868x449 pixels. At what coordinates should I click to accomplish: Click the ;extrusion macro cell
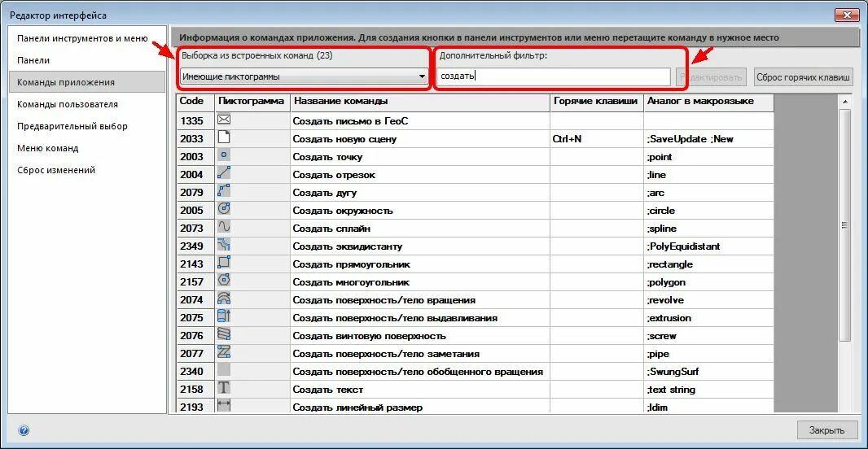708,318
